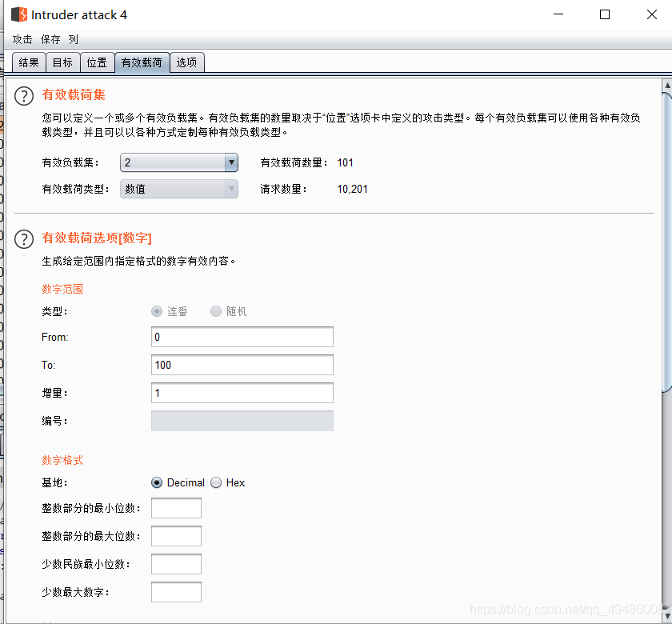This screenshot has height=624, width=672.
Task: Minimize the Intruder attack window
Action: click(558, 14)
